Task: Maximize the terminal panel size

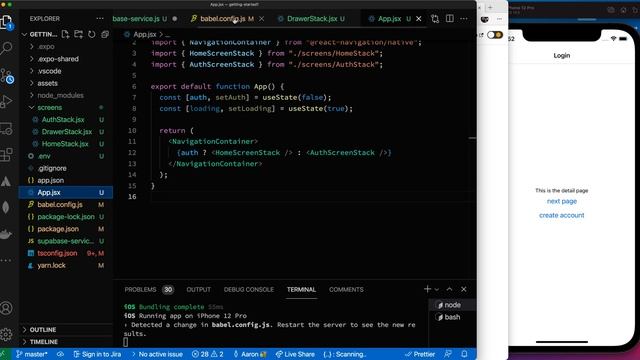Action: (x=449, y=289)
